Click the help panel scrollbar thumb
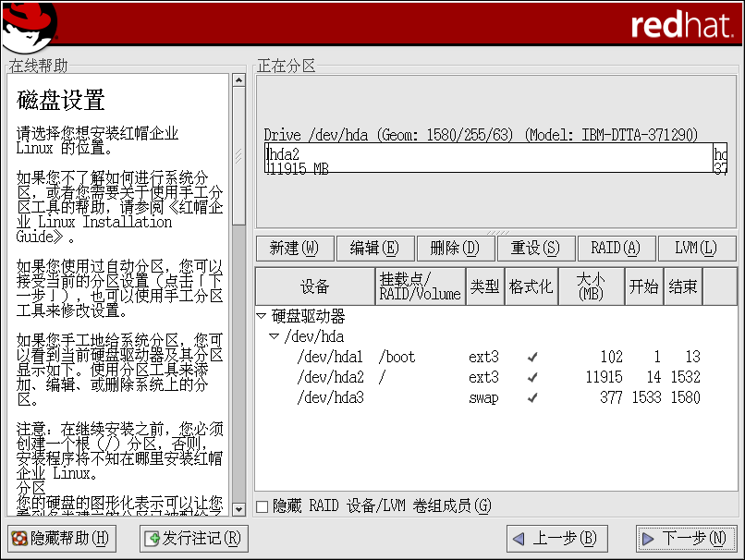Image resolution: width=745 pixels, height=560 pixels. 239,156
